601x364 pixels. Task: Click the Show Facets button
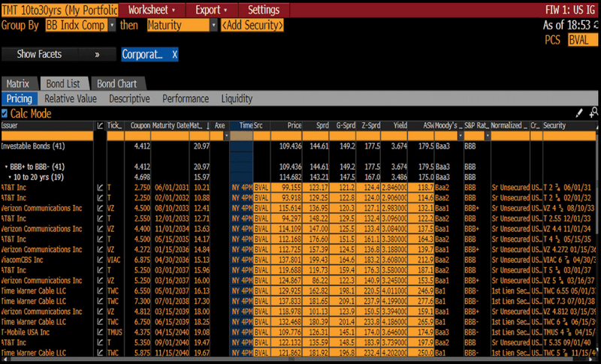pos(39,54)
